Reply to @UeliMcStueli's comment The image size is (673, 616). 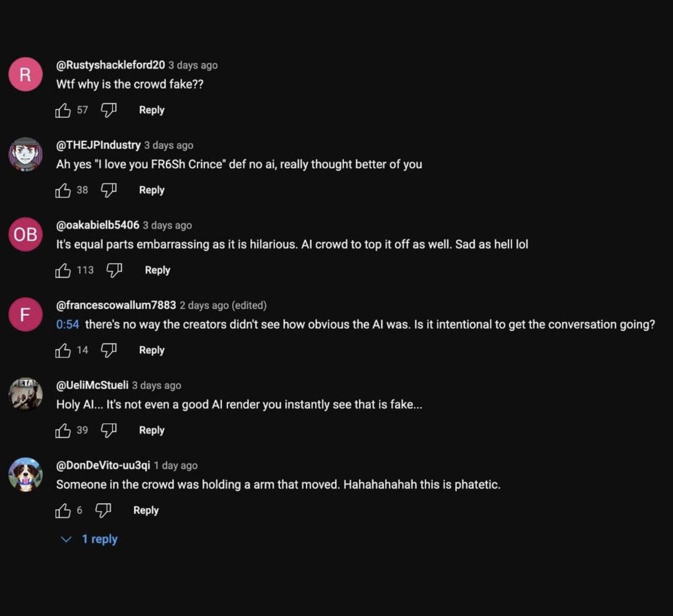151,430
